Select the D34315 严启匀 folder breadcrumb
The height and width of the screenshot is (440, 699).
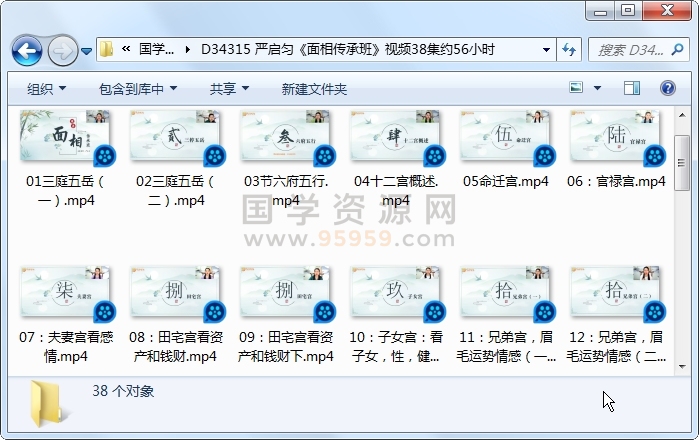coord(348,49)
